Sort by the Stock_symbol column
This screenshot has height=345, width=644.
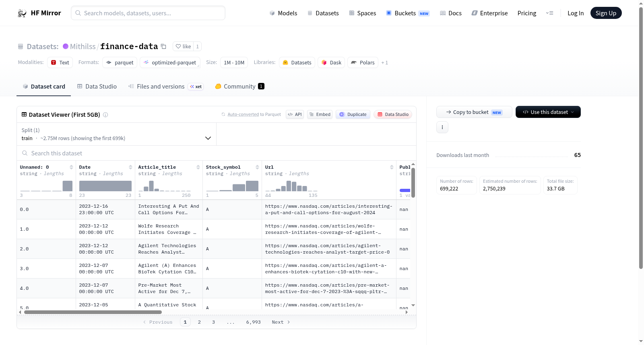tap(257, 167)
